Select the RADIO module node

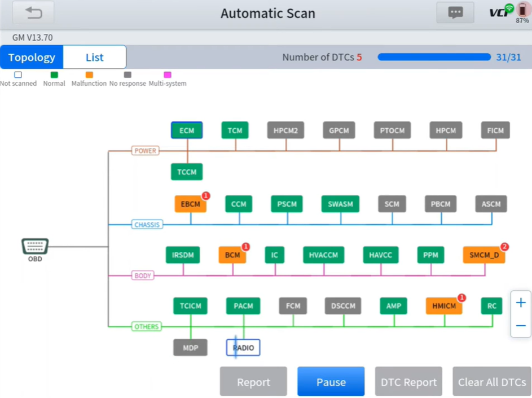coord(243,348)
